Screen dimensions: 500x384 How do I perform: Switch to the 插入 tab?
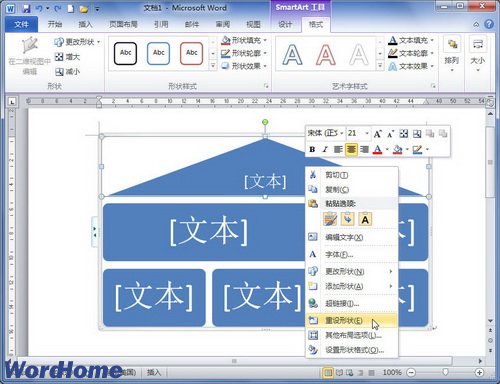[85, 24]
